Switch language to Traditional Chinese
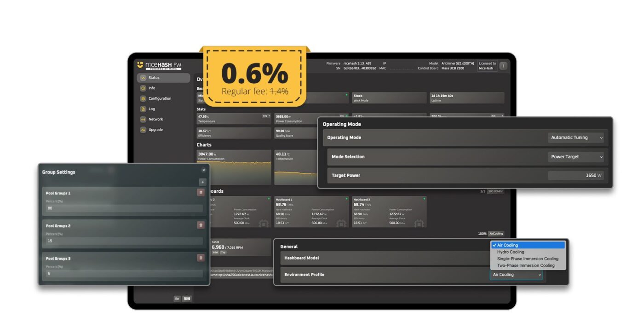644x322 pixels. 187,299
